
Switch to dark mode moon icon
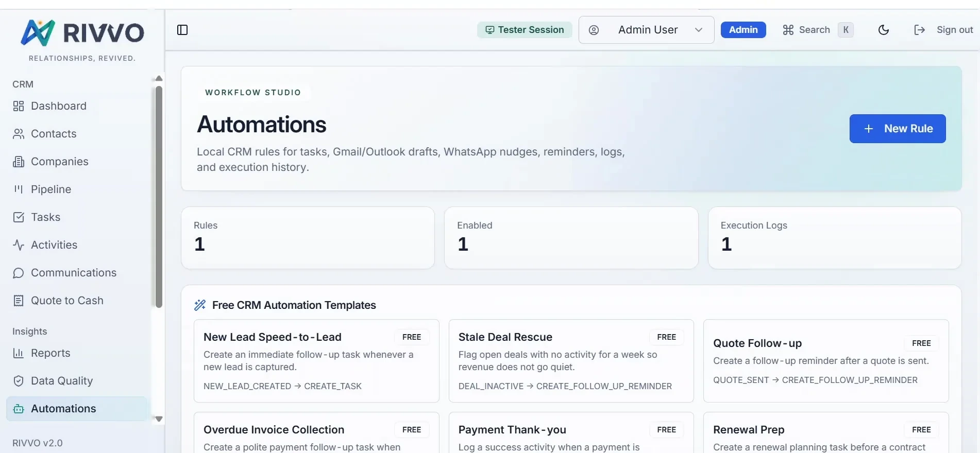click(x=884, y=30)
